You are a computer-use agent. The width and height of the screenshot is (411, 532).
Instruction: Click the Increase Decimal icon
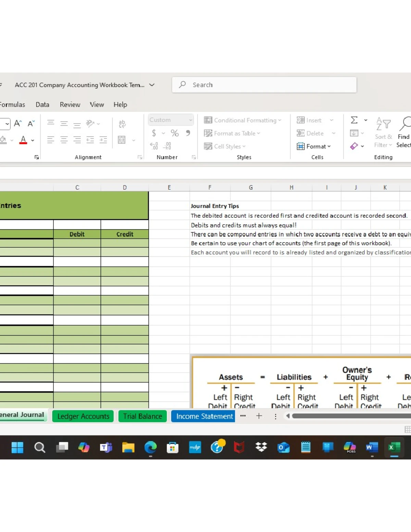(x=154, y=146)
